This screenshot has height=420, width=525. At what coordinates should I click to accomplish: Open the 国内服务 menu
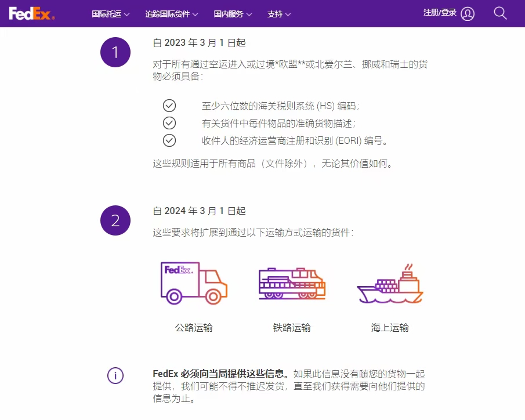(x=233, y=14)
